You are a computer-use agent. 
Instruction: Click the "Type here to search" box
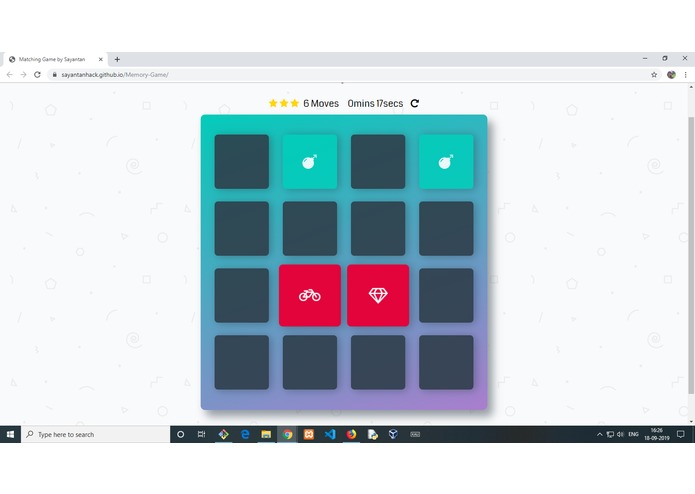coord(95,434)
